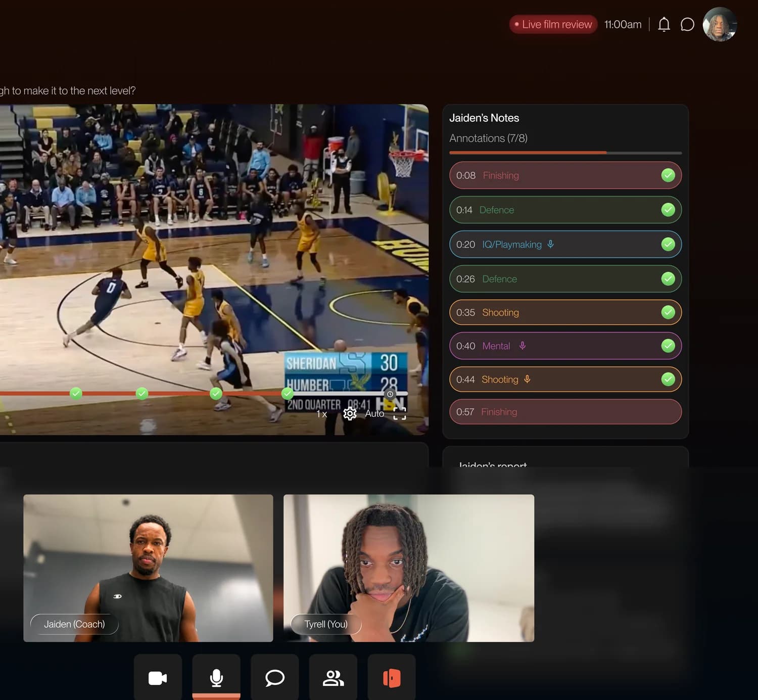
Task: Toggle checkmark on 0:08 Finishing annotation
Action: point(668,175)
